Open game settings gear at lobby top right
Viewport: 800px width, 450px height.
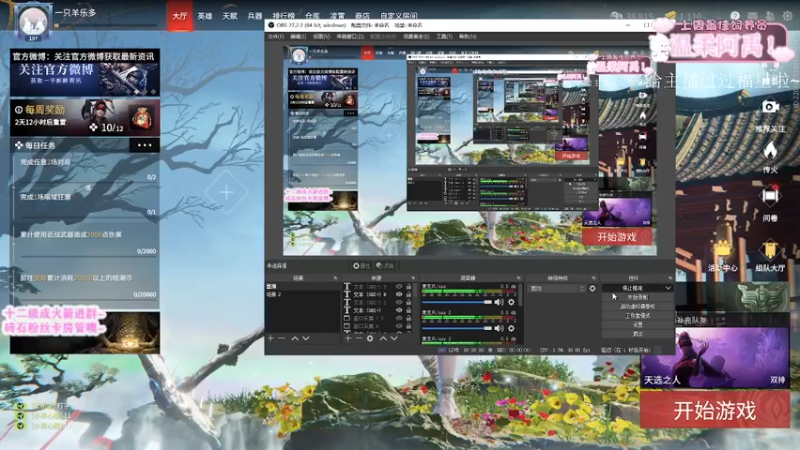pyautogui.click(x=788, y=16)
